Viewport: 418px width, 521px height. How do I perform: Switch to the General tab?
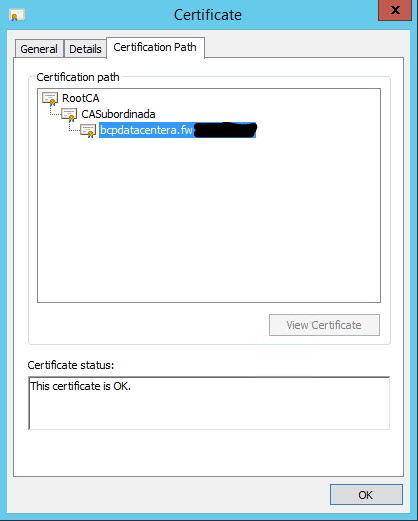(x=39, y=49)
